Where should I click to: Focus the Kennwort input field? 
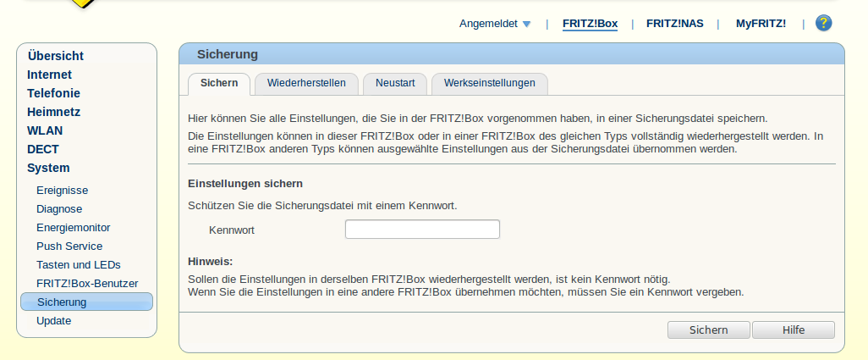coord(422,230)
